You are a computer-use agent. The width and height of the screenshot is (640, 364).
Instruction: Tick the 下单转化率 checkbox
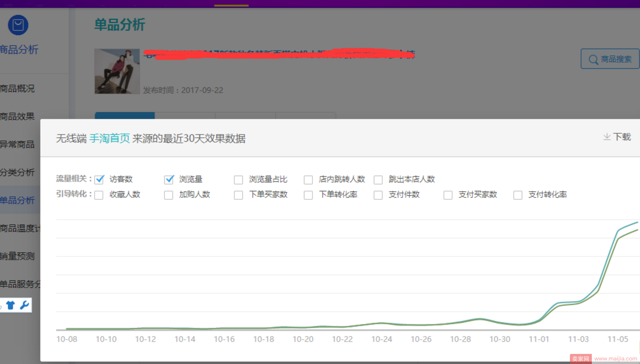308,195
